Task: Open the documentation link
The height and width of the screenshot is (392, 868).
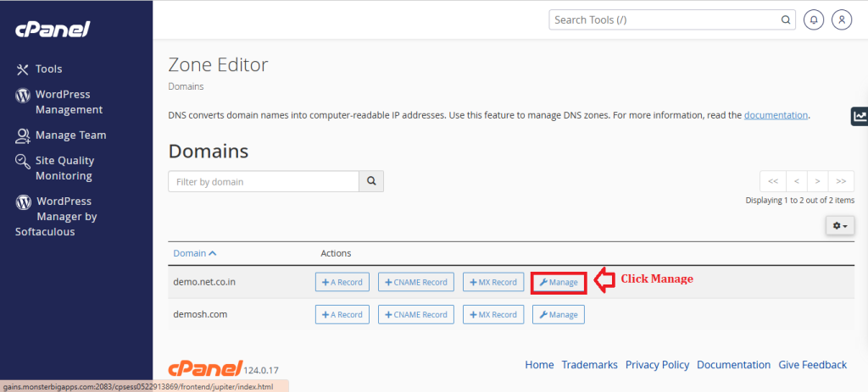Action: coord(776,115)
